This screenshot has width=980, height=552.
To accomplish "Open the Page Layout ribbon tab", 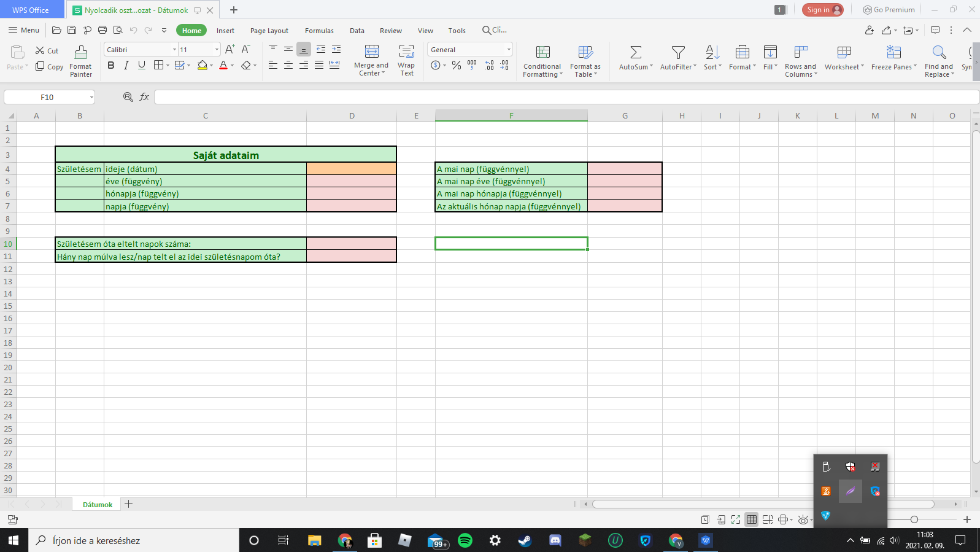I will [x=269, y=31].
